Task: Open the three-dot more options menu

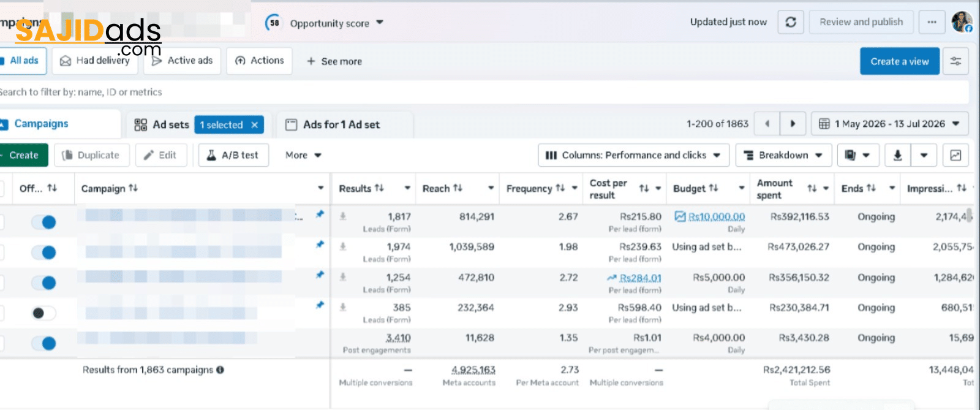Action: pyautogui.click(x=932, y=22)
